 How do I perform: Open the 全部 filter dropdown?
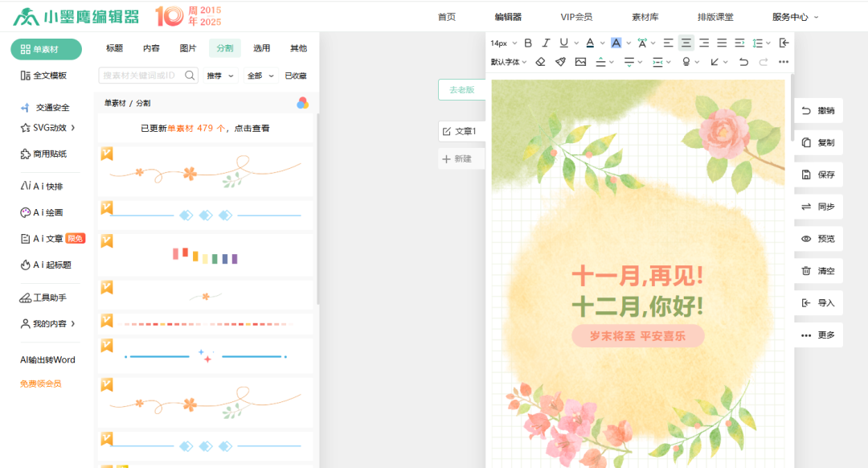tap(260, 76)
